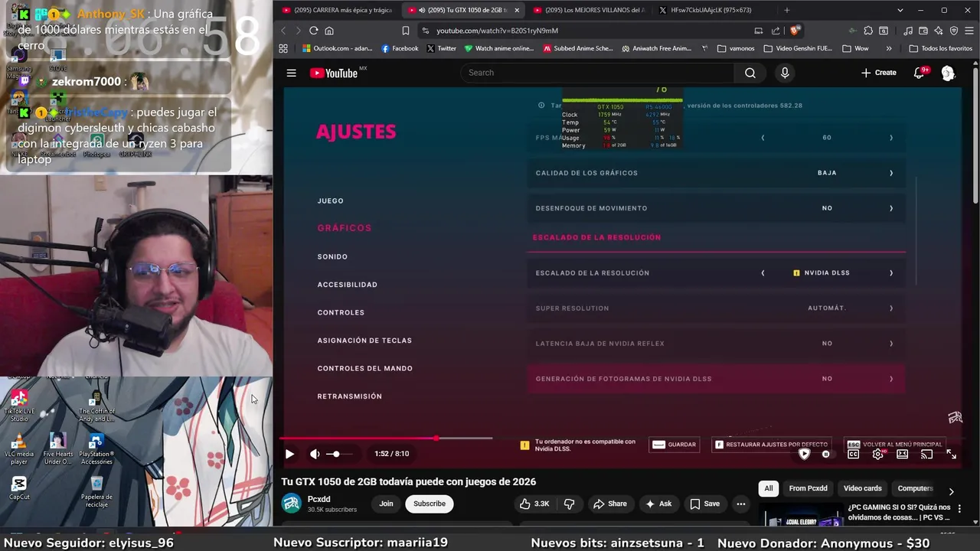Click right arrow of FPS máx setting
Screen dimensions: 980x551
pyautogui.click(x=891, y=138)
